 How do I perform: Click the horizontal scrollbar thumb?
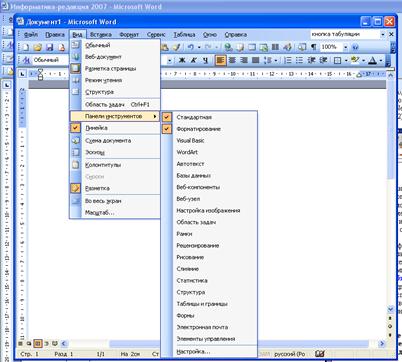click(313, 343)
